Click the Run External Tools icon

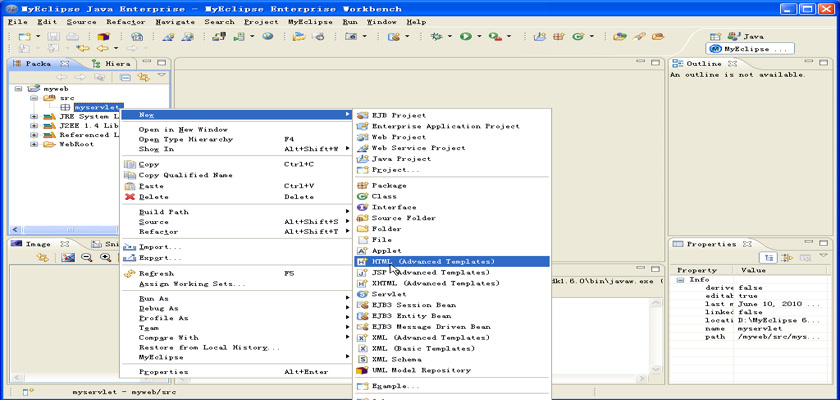pos(495,36)
